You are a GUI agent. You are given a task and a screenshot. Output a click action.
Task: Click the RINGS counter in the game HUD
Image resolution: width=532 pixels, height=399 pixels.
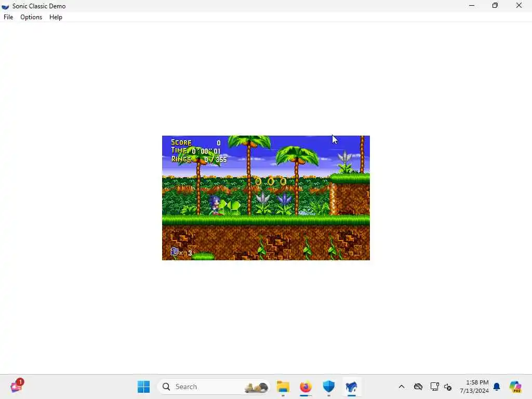click(x=199, y=159)
